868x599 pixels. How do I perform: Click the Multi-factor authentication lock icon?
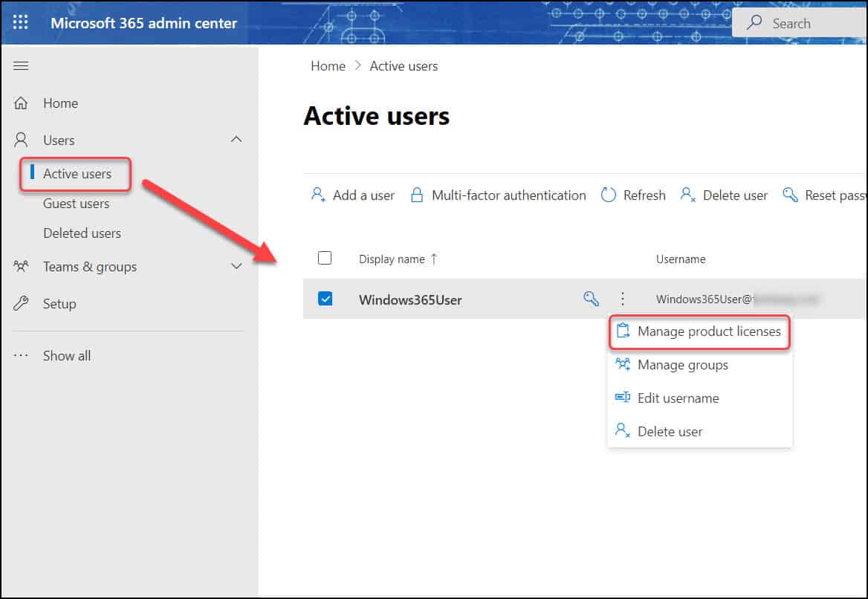[417, 195]
